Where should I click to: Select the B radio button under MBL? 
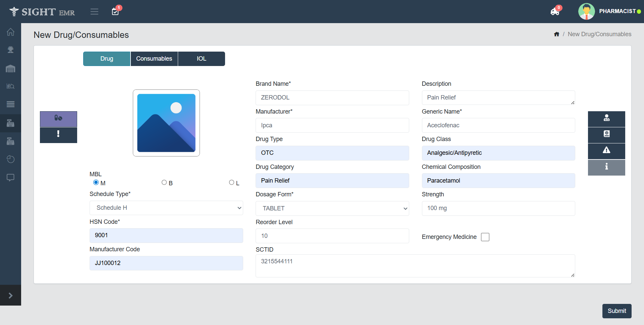pos(164,183)
